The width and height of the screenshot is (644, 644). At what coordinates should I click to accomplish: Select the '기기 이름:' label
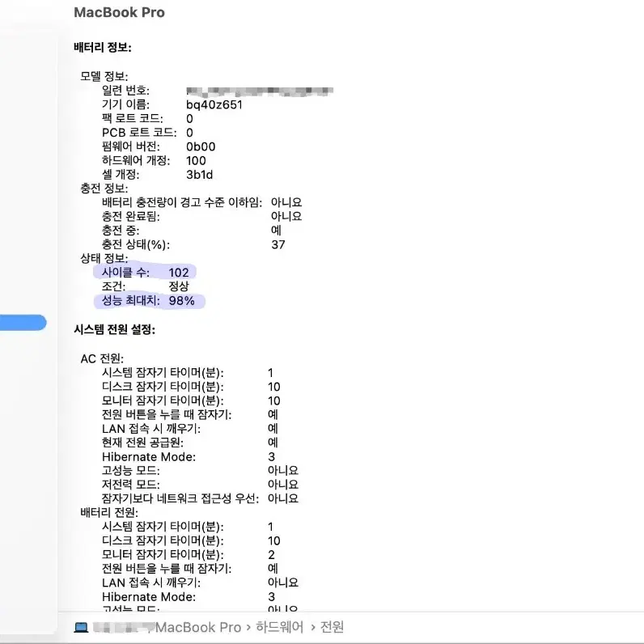coord(125,104)
